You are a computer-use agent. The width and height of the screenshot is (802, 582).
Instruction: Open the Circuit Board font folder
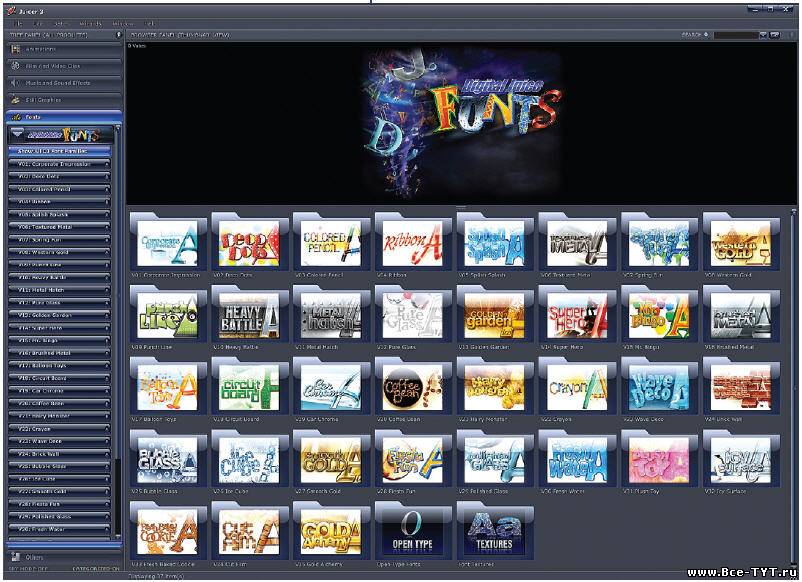(x=250, y=387)
